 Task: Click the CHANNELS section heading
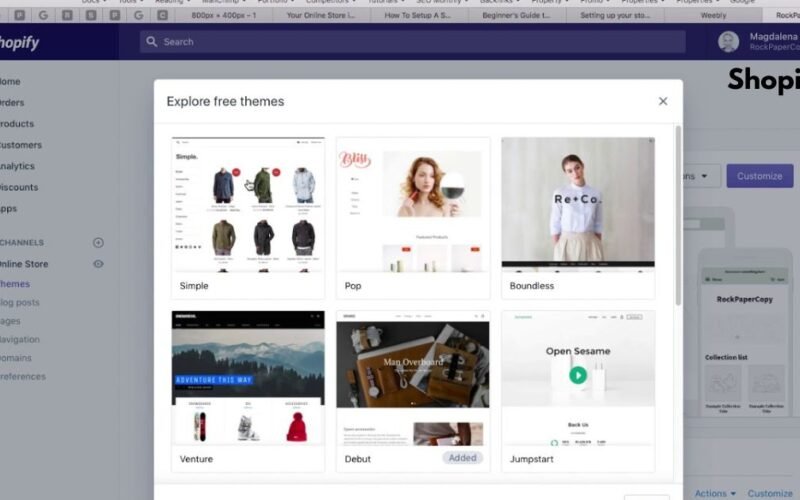click(x=22, y=243)
